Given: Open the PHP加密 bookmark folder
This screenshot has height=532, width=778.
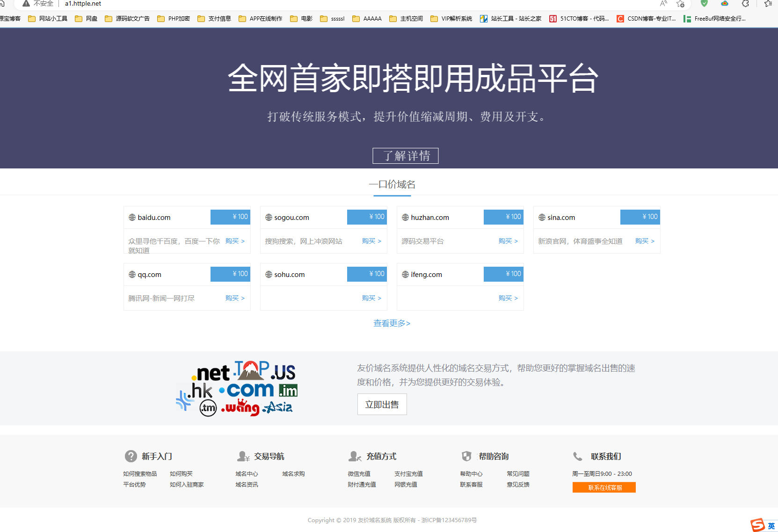Looking at the screenshot, I should tap(174, 19).
